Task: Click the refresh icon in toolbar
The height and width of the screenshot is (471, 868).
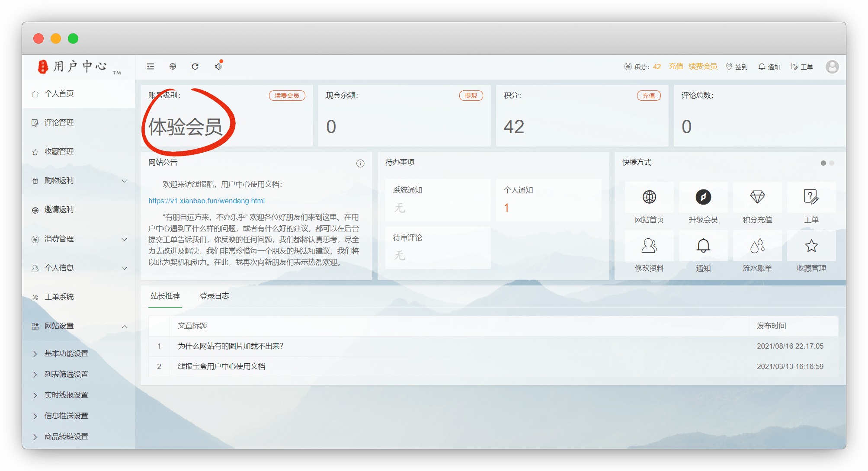Action: [195, 66]
